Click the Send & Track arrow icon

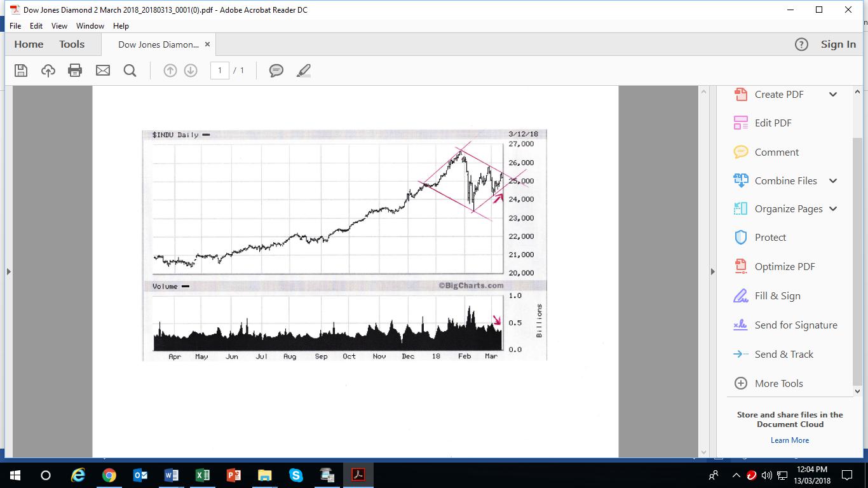click(x=741, y=354)
